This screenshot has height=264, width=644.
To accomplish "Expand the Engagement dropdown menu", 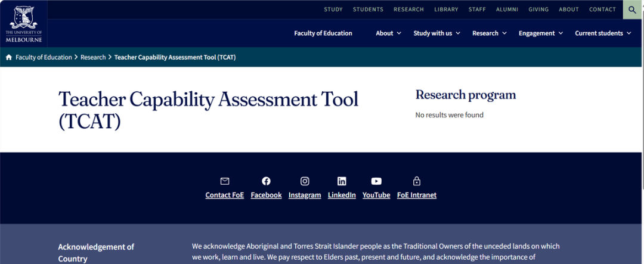I will point(540,33).
